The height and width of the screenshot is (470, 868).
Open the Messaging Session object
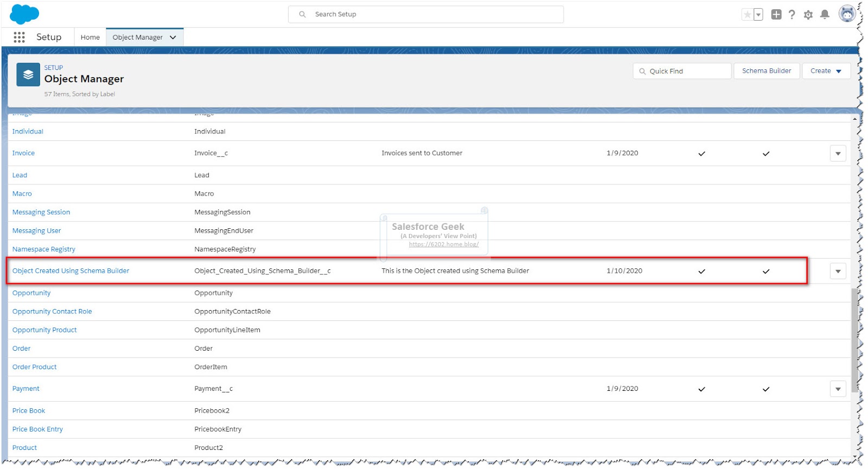[x=41, y=213]
